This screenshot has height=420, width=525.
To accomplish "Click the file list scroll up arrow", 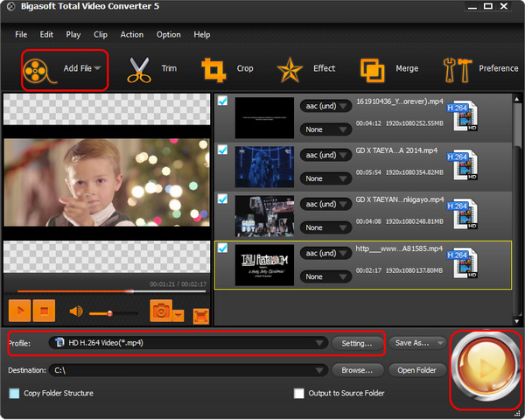I will pyautogui.click(x=517, y=99).
